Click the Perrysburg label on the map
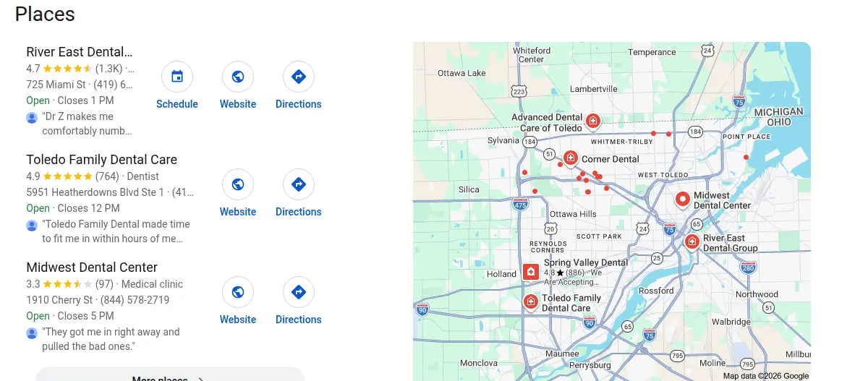The image size is (868, 381). (x=591, y=365)
